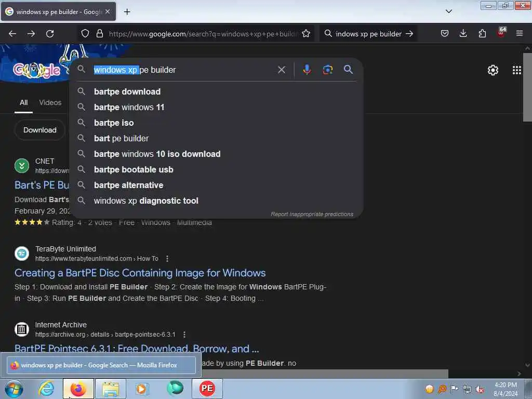Open the taskbar clock showing 4:20 PM
Viewport: 532px width, 399px height.
[506, 389]
